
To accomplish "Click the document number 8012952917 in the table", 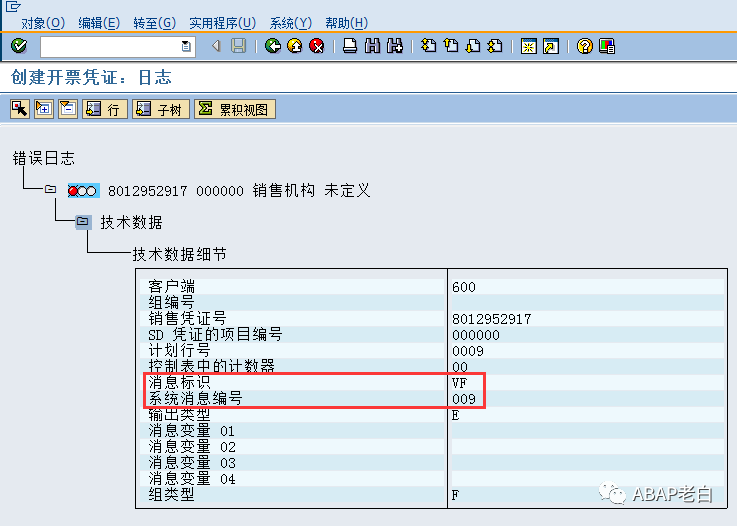I will pos(492,319).
